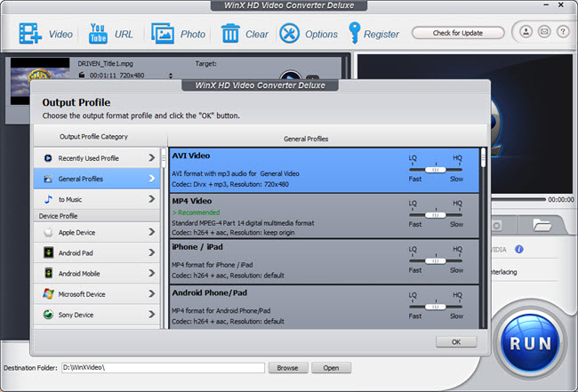The image size is (578, 392).
Task: Click the NVIDIA info icon
Action: 519,250
